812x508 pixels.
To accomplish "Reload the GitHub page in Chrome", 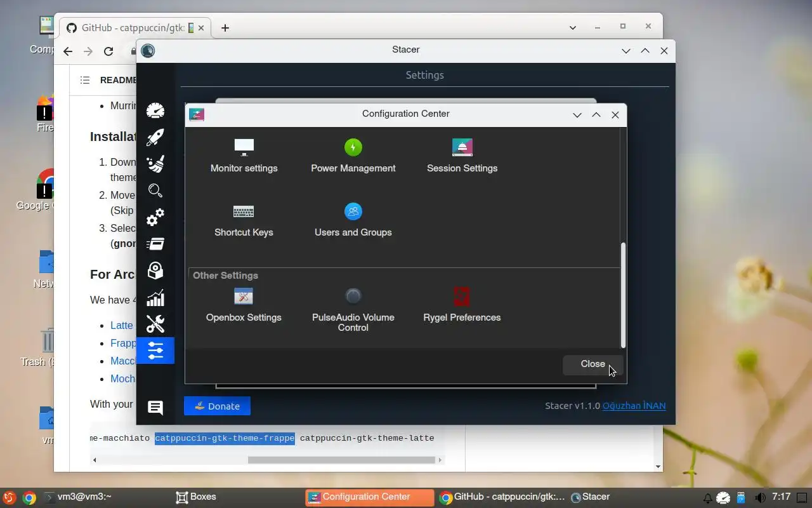I will (x=108, y=51).
